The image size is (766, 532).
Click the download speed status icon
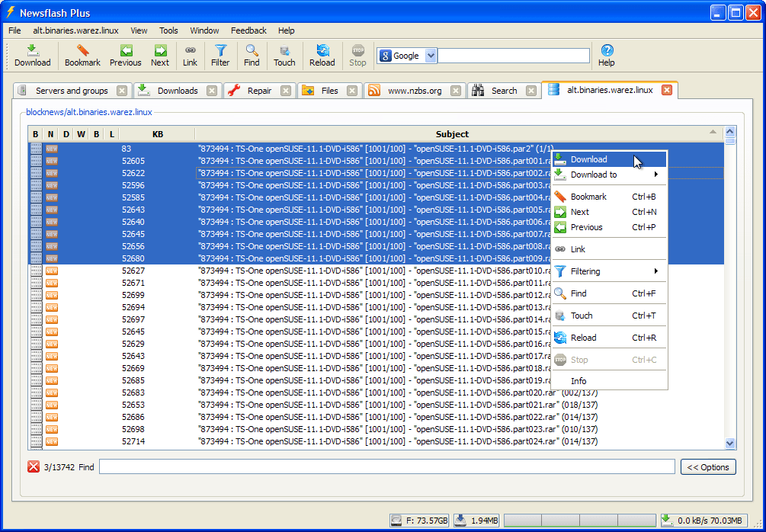point(668,521)
